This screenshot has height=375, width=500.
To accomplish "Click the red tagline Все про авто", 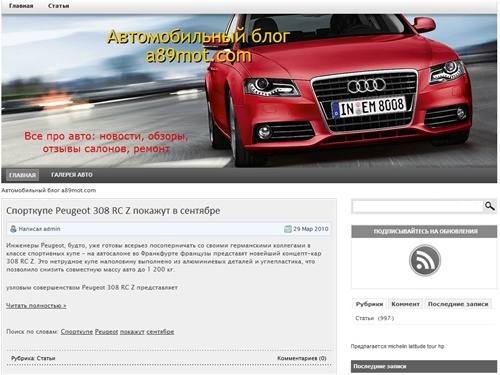I will coord(106,142).
